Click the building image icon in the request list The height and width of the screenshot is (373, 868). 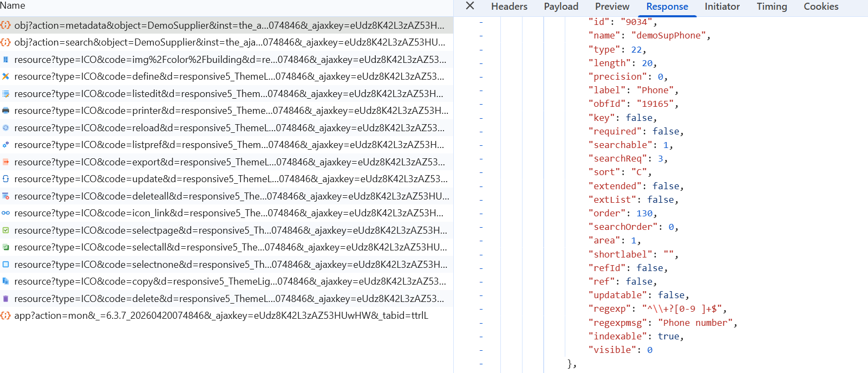pyautogui.click(x=5, y=60)
